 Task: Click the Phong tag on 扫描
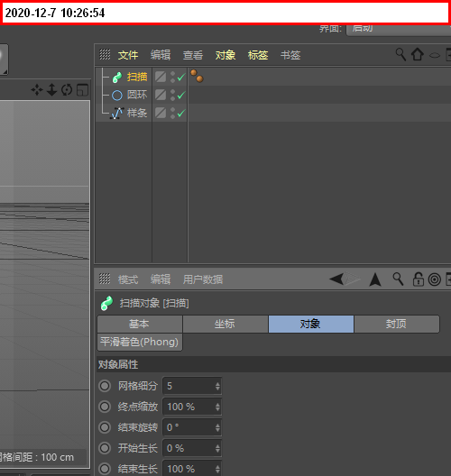197,76
